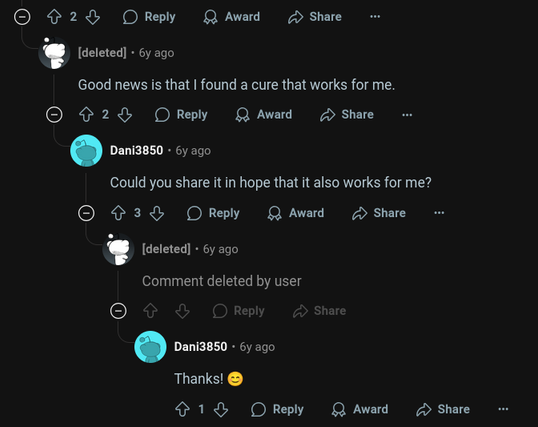The height and width of the screenshot is (427, 538).
Task: Open more options on the 'Thanks!' comment
Action: 503,409
